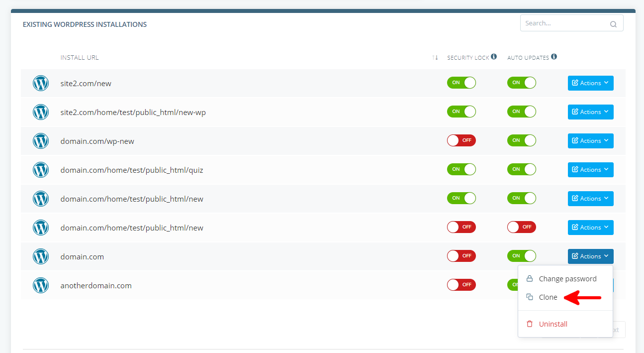This screenshot has height=353, width=644.
Task: Click WordPress icon for site2.com/new
Action: [41, 83]
